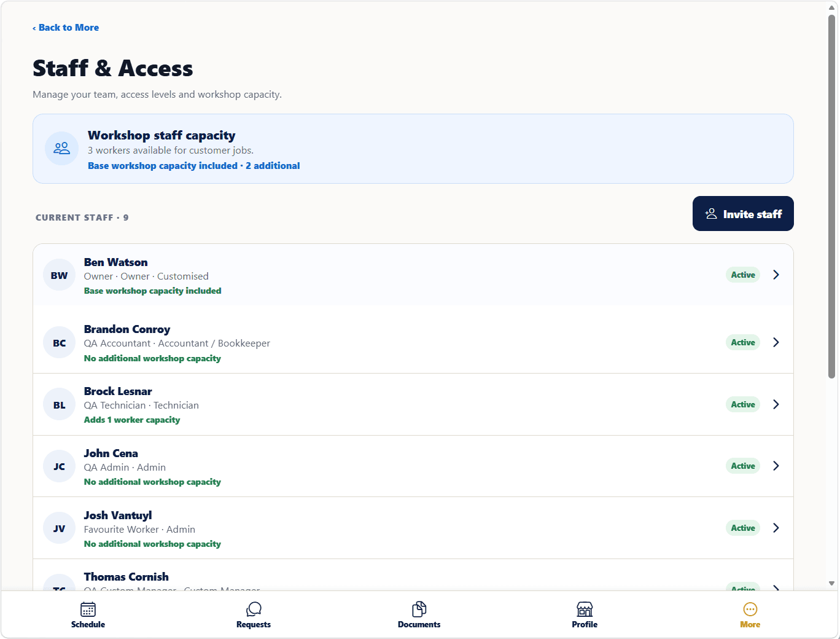Viewport: 840px width, 639px height.
Task: Click Base workshop capacity included · 2 additional
Action: (194, 166)
